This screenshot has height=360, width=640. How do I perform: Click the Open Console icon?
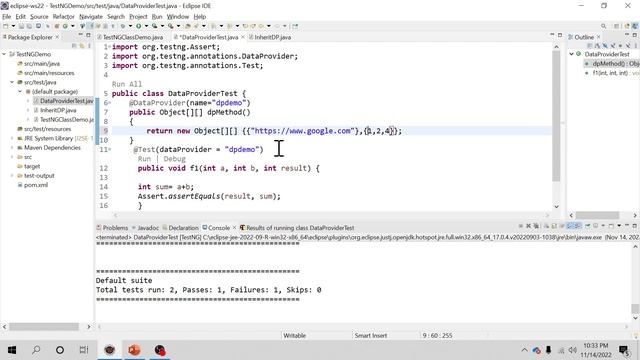[611, 226]
